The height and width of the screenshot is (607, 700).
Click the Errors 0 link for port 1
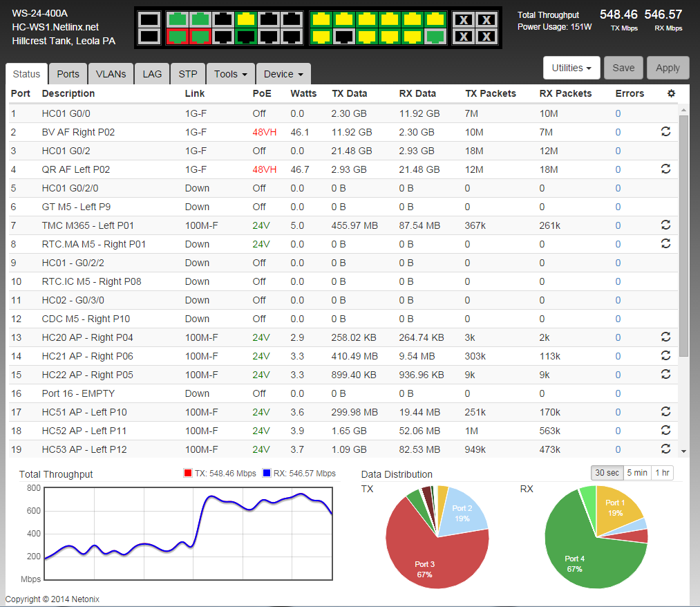618,113
